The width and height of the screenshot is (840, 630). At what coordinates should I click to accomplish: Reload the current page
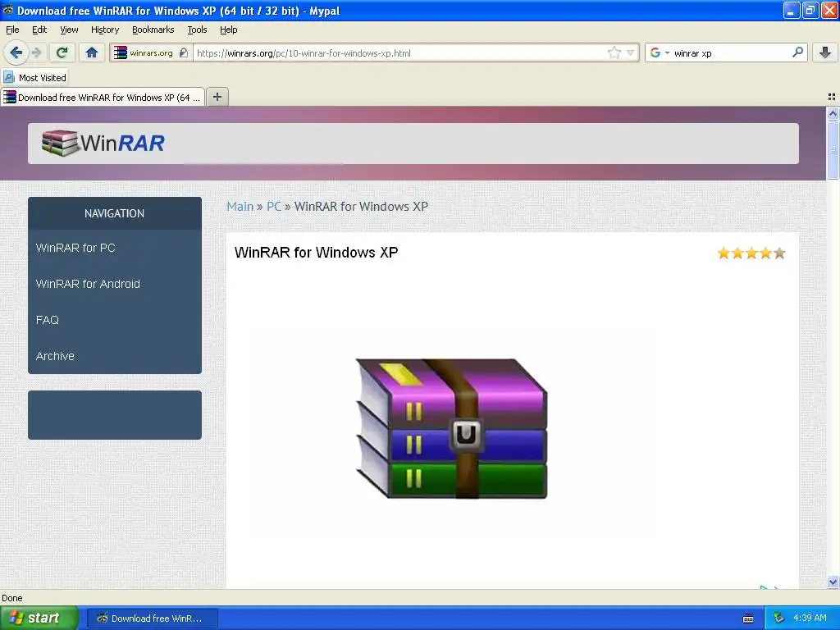[x=62, y=52]
